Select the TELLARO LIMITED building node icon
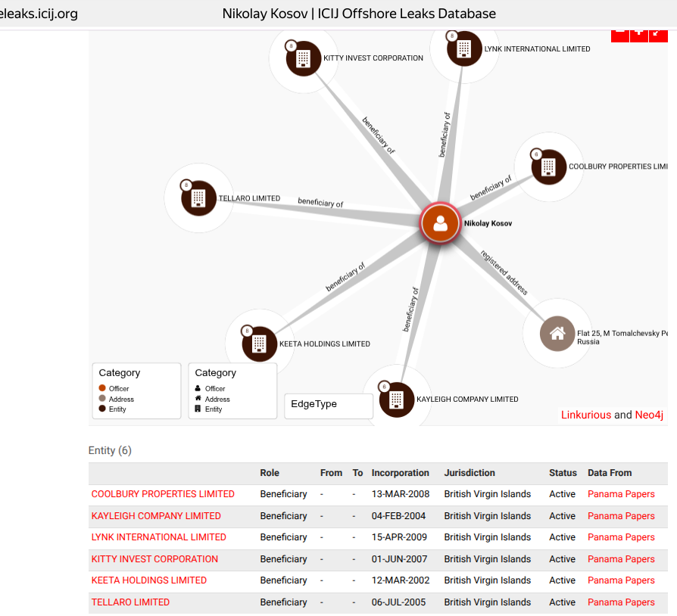The height and width of the screenshot is (616, 677). (x=198, y=198)
